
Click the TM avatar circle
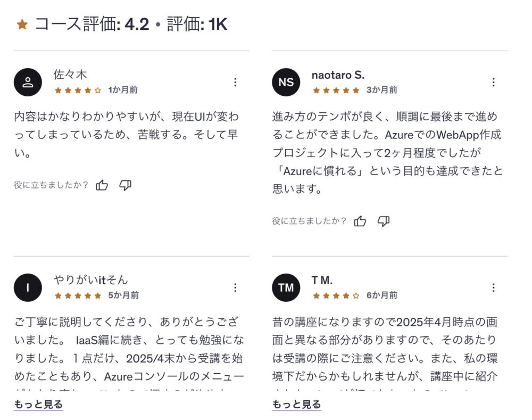pyautogui.click(x=286, y=287)
